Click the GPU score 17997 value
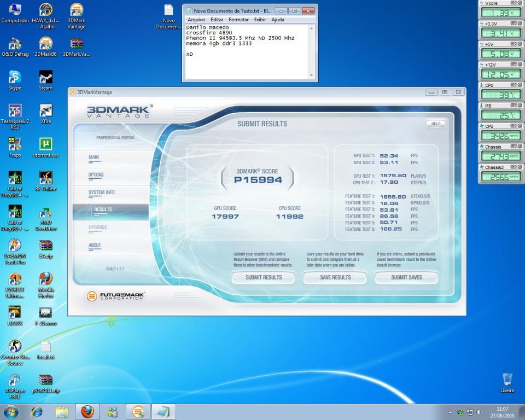The width and height of the screenshot is (525, 420). [x=225, y=217]
